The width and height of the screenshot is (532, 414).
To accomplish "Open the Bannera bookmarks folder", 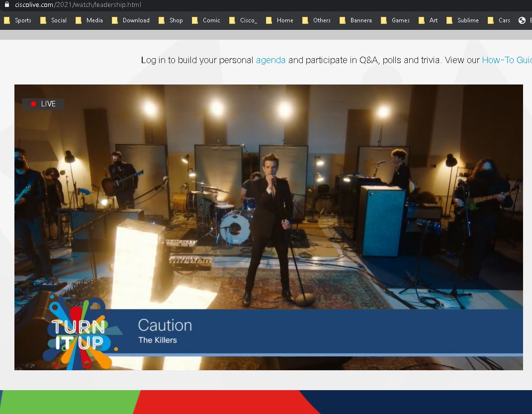I will click(356, 20).
